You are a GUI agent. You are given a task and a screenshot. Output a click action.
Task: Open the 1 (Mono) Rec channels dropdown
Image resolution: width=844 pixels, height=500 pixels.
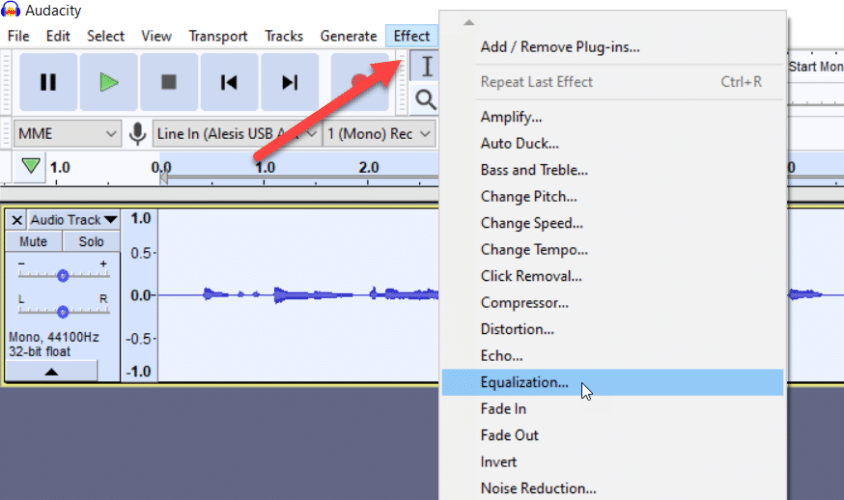click(378, 133)
